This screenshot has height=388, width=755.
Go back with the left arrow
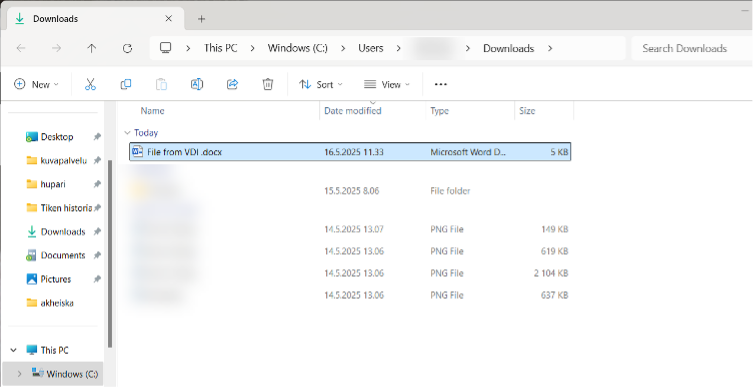tap(21, 48)
